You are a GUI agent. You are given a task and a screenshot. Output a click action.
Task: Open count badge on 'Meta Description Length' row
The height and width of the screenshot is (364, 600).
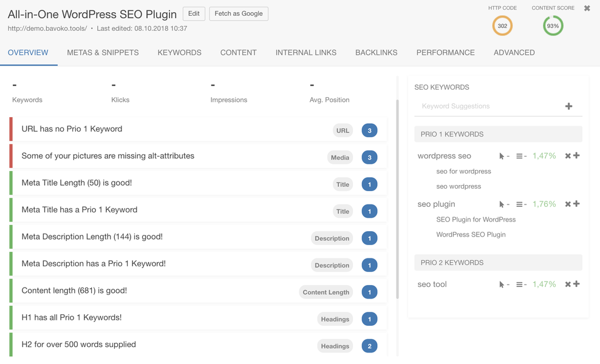369,238
